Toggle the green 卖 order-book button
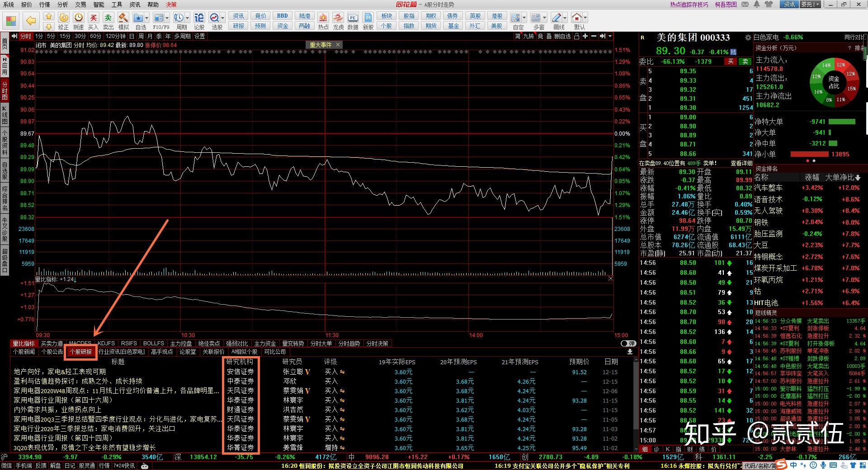The width and height of the screenshot is (868, 470). click(745, 61)
